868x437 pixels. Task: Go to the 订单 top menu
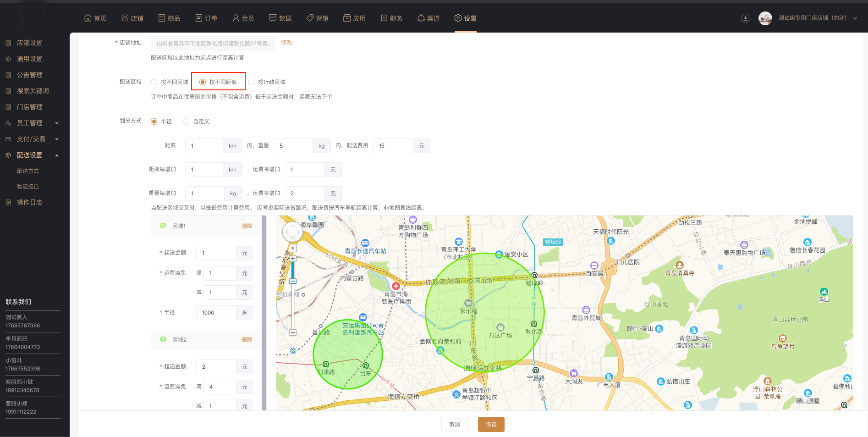(206, 18)
